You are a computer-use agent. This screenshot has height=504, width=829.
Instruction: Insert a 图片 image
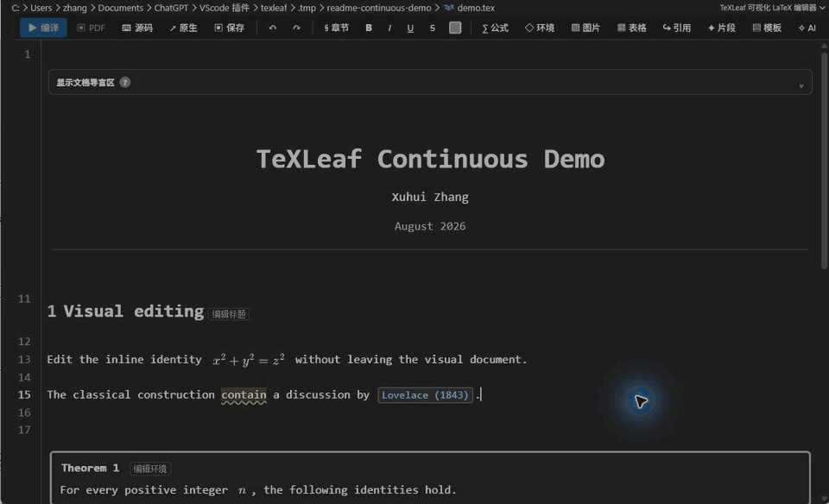coord(585,28)
